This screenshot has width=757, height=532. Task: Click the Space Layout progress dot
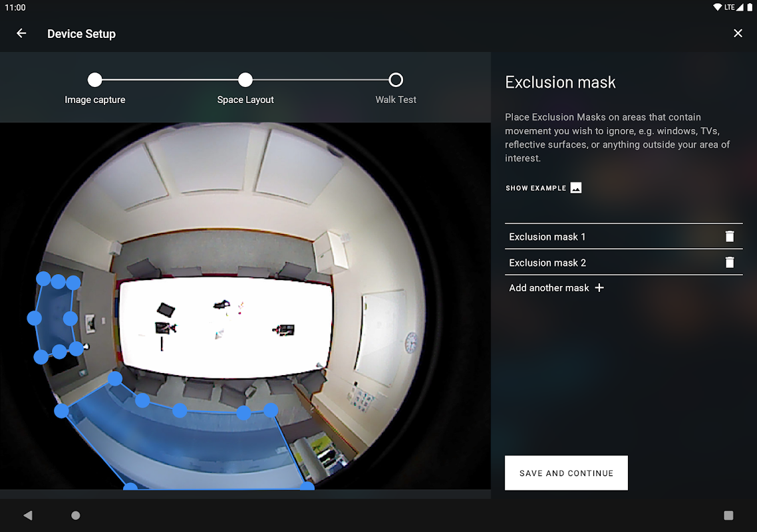[x=245, y=80]
